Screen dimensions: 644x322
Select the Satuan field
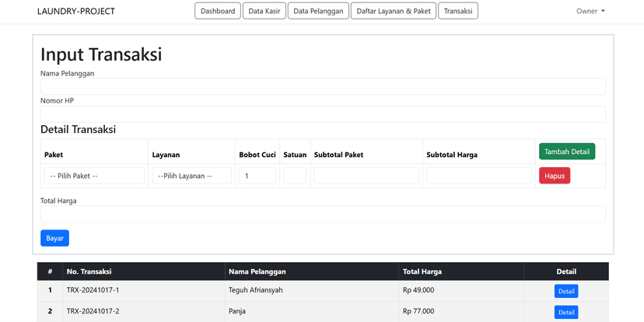295,176
